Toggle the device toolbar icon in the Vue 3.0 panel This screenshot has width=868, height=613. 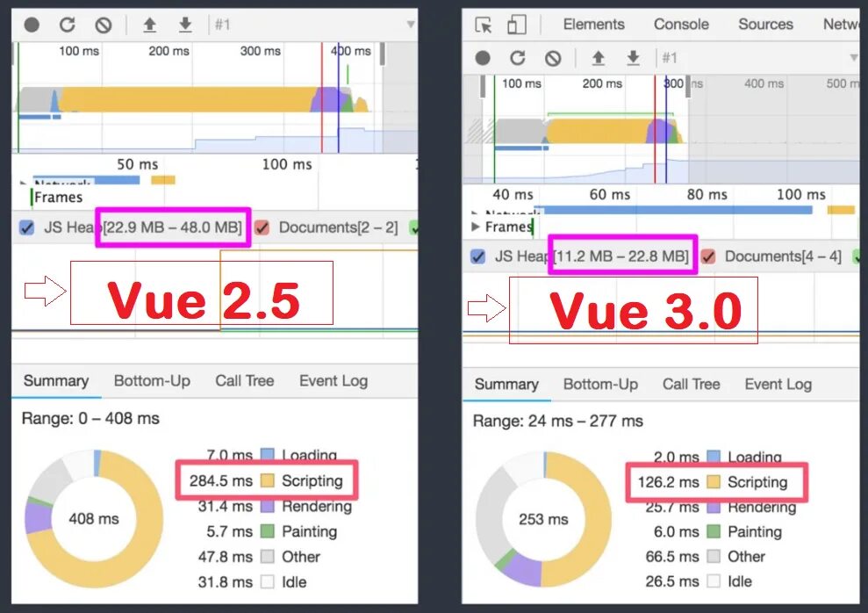516,25
